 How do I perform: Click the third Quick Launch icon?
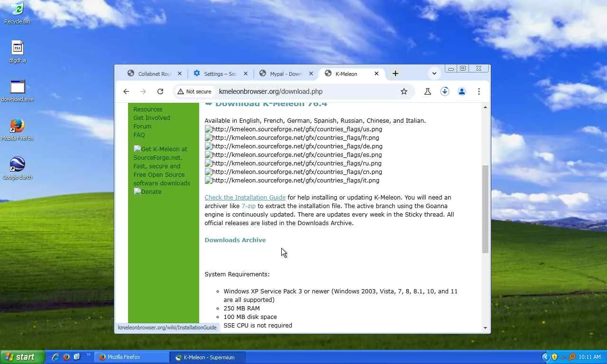(x=77, y=357)
